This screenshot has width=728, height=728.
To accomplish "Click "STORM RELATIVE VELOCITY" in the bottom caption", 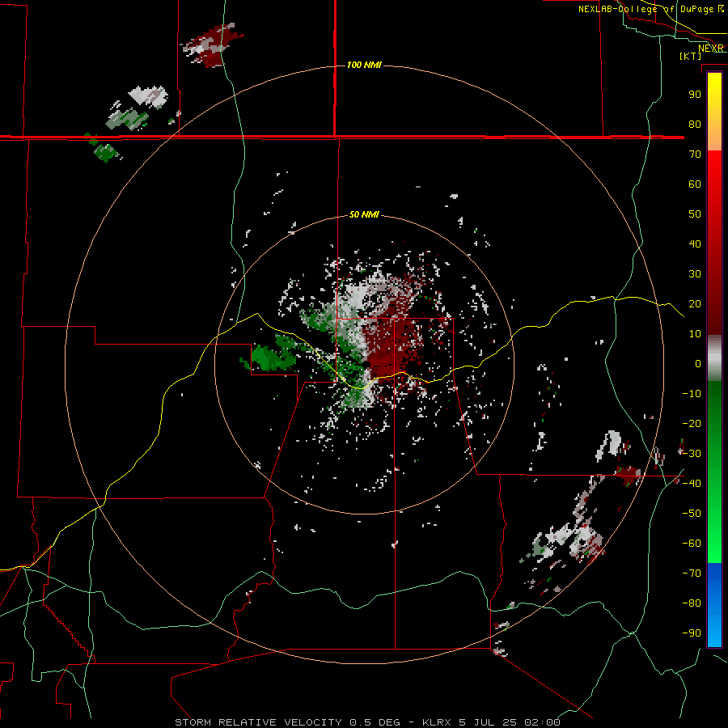I will click(x=258, y=722).
